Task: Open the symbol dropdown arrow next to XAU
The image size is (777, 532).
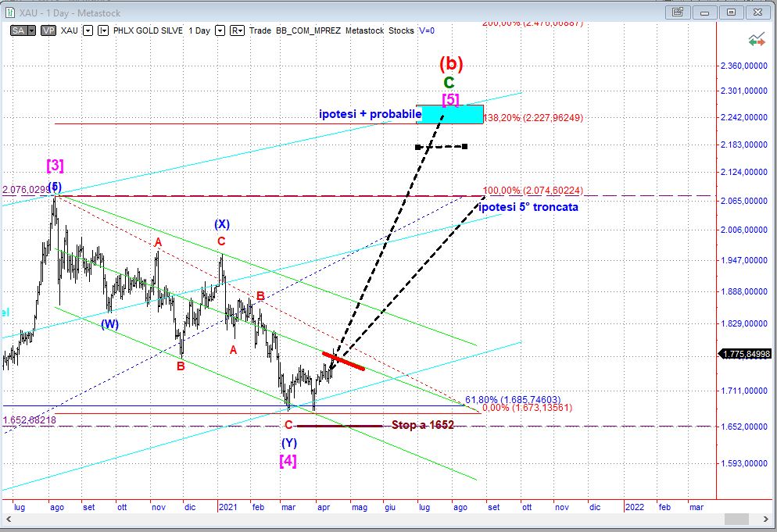Action: coord(88,30)
